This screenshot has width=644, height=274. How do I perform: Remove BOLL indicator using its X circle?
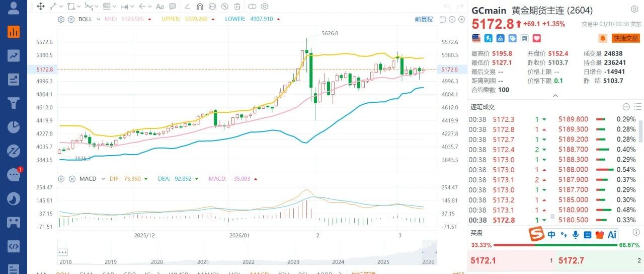click(x=71, y=19)
